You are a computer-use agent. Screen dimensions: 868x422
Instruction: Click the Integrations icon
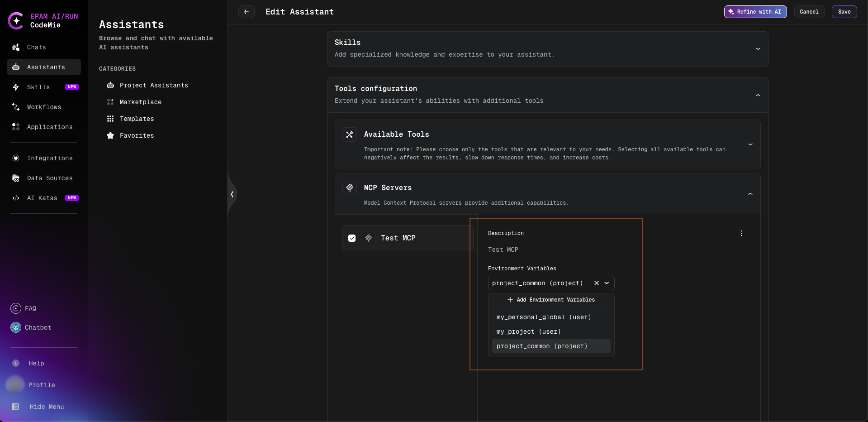pyautogui.click(x=16, y=158)
